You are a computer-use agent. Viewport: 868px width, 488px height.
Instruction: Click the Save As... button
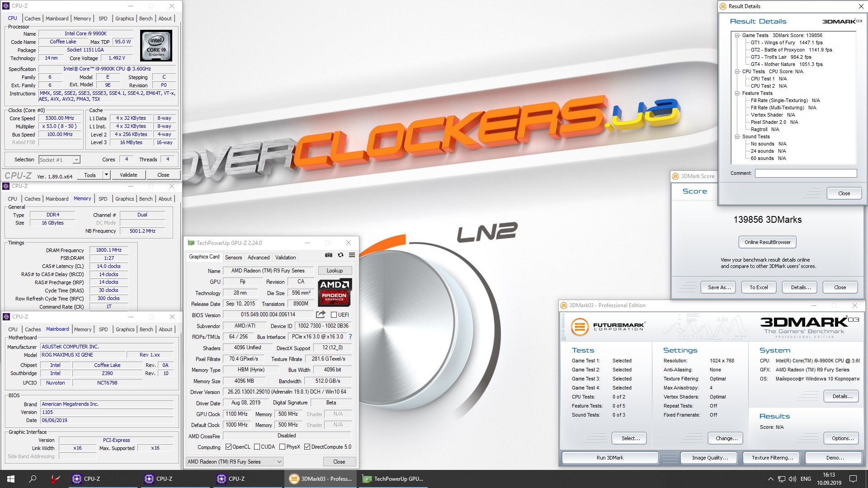click(719, 287)
